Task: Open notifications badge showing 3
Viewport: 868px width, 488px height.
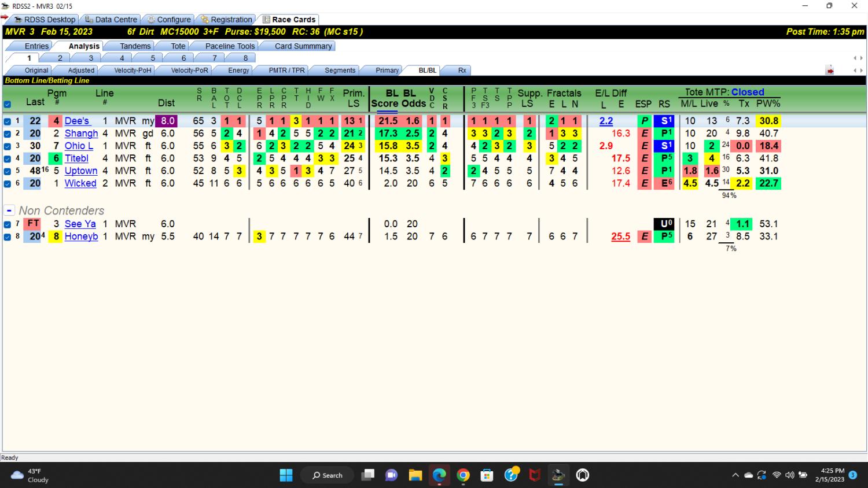Action: (x=852, y=475)
